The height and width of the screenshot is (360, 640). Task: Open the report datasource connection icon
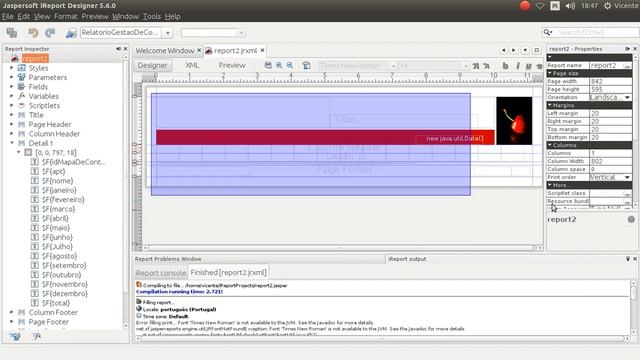pyautogui.click(x=71, y=33)
